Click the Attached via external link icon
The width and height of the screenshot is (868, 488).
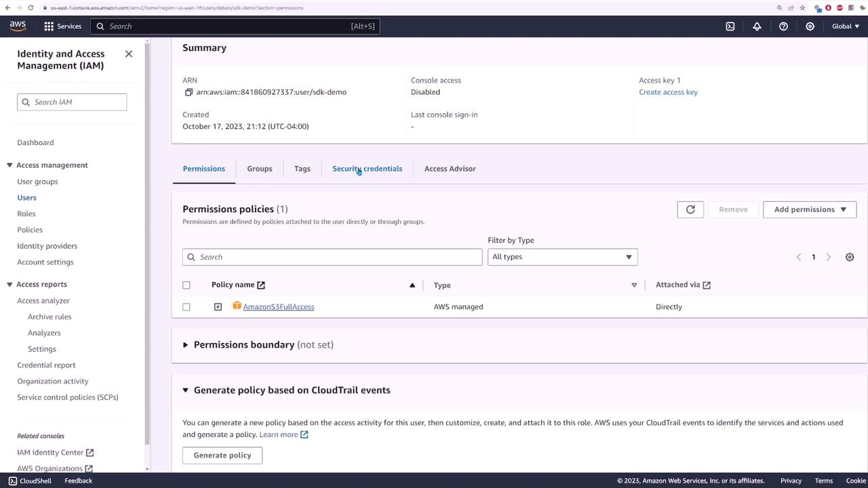tap(707, 285)
